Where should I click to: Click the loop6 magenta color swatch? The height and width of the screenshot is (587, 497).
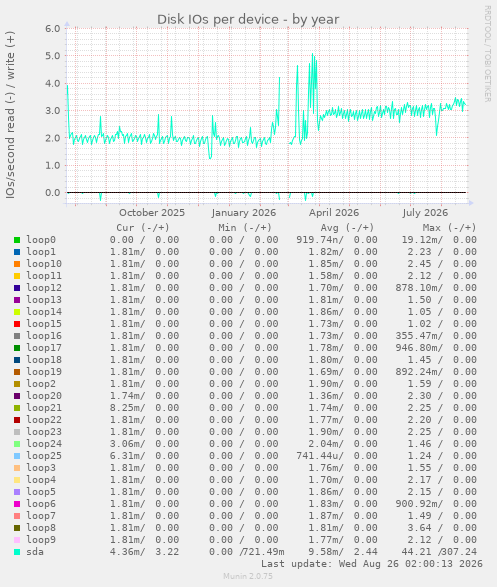coord(17,504)
